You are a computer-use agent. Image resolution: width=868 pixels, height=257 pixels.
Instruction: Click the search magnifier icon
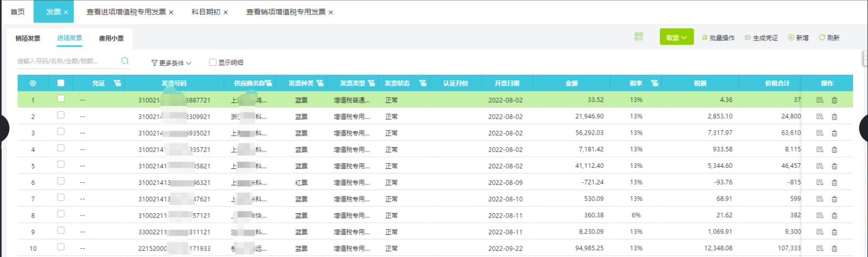[125, 60]
